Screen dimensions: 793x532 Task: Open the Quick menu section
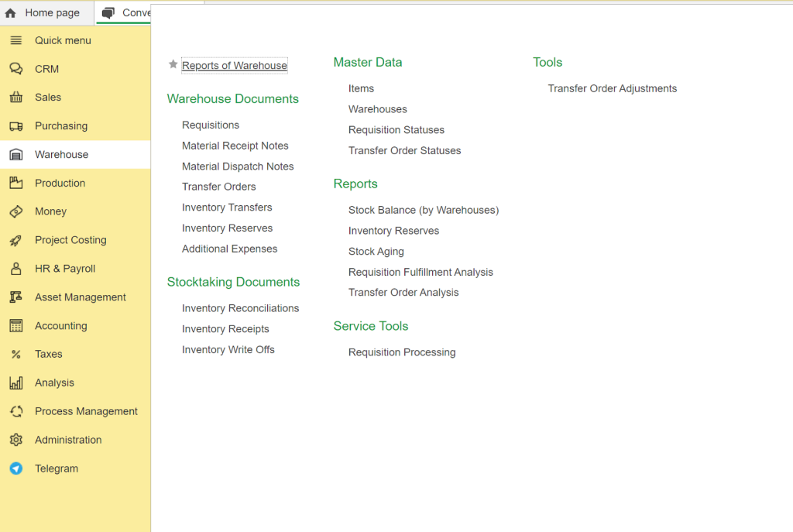pos(63,40)
